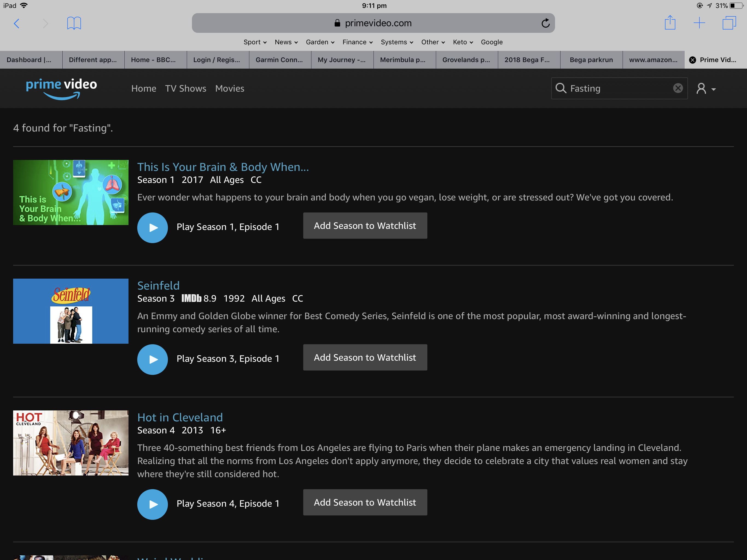Open This Is Your Brain & Body When... title
The height and width of the screenshot is (560, 747).
(223, 167)
